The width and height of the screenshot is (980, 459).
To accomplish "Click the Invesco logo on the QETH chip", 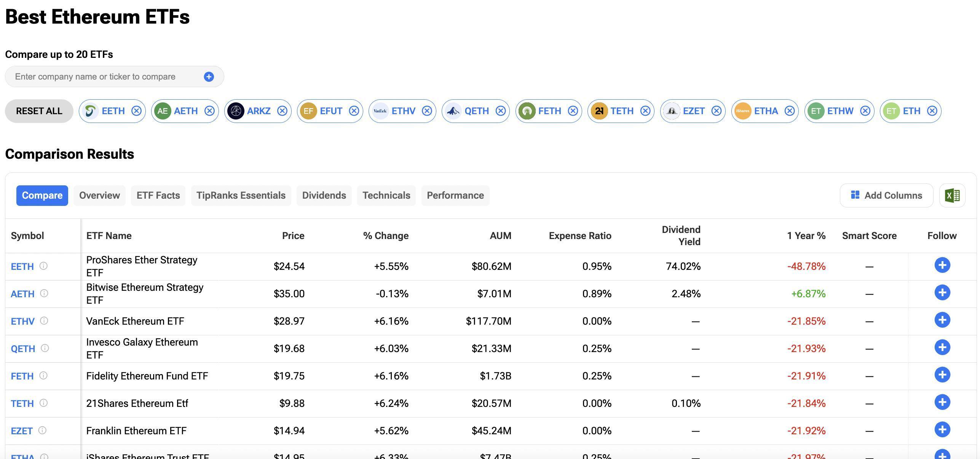I will [x=452, y=111].
